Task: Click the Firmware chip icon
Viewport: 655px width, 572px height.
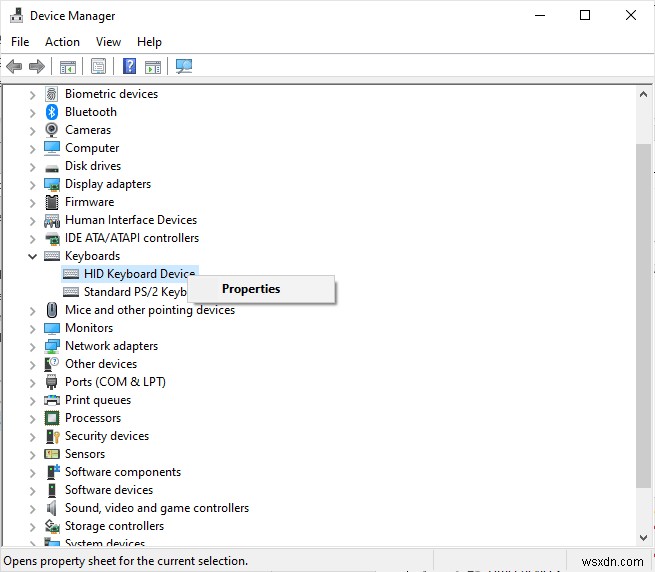Action: (52, 202)
